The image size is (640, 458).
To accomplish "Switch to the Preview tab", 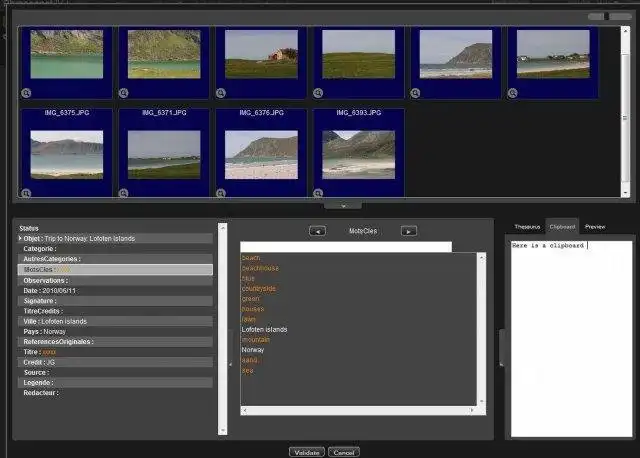I will pos(595,227).
